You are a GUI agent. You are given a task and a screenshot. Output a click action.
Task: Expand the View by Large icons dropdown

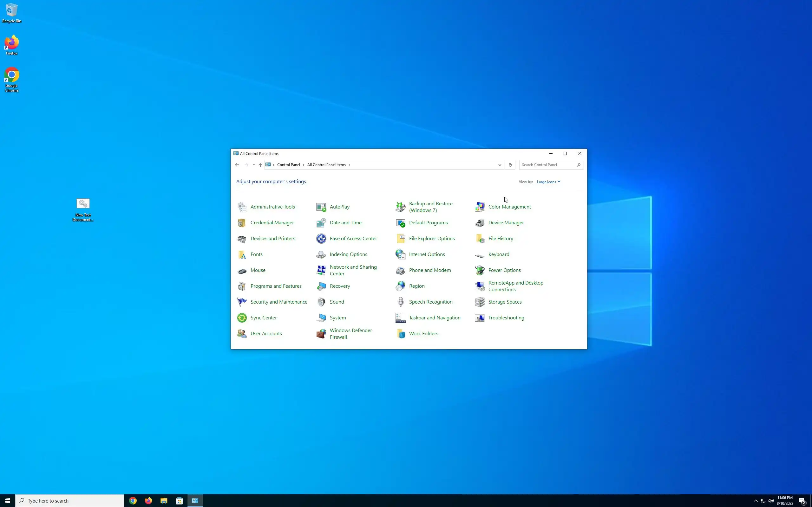[548, 182]
